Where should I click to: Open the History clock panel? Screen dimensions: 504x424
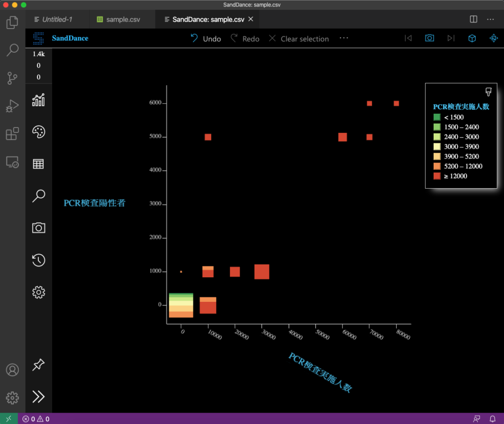(x=38, y=260)
